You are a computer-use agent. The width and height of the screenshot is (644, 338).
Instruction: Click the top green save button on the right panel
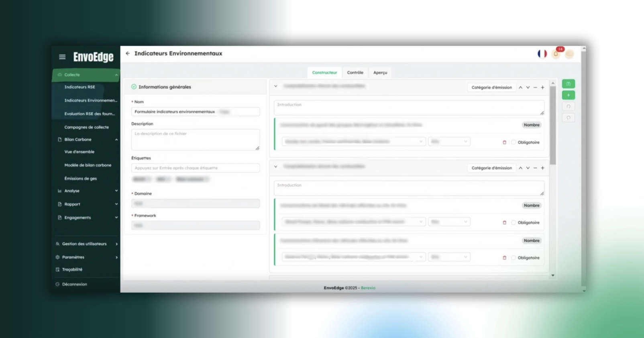pos(569,84)
